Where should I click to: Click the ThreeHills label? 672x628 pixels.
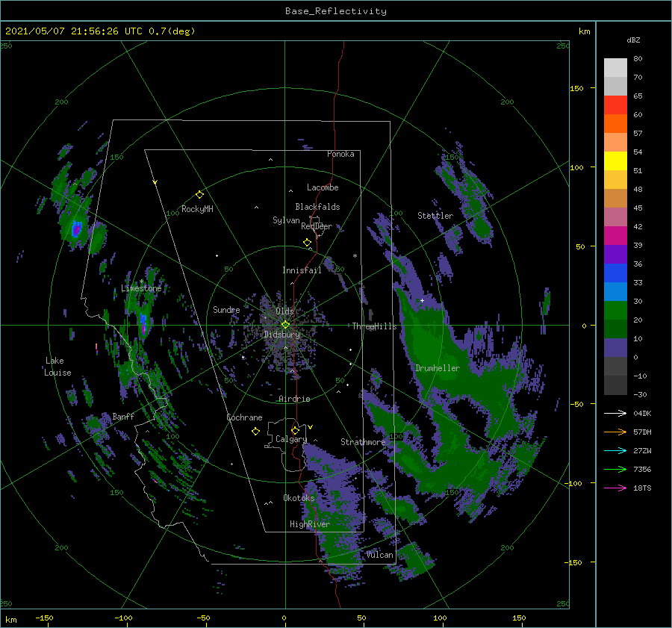point(375,326)
